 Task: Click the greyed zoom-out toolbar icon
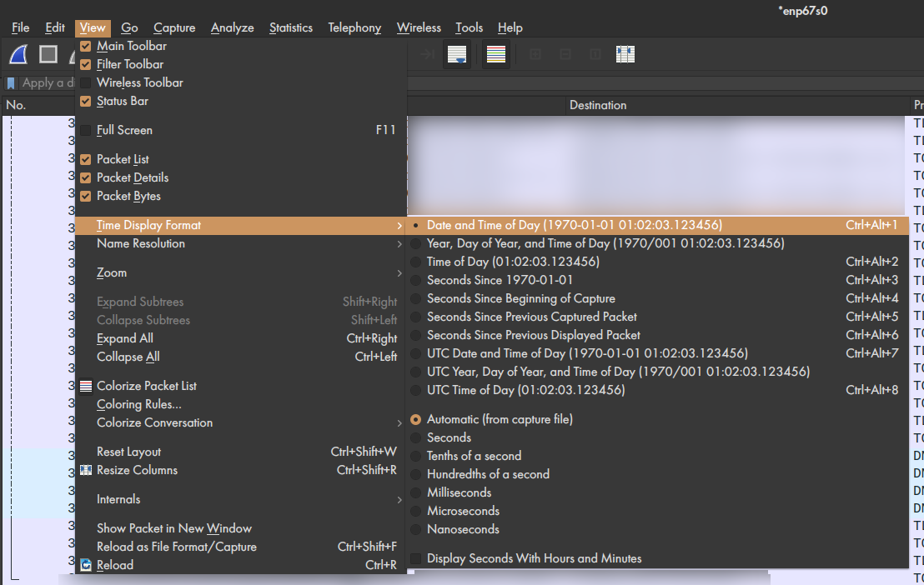point(565,54)
